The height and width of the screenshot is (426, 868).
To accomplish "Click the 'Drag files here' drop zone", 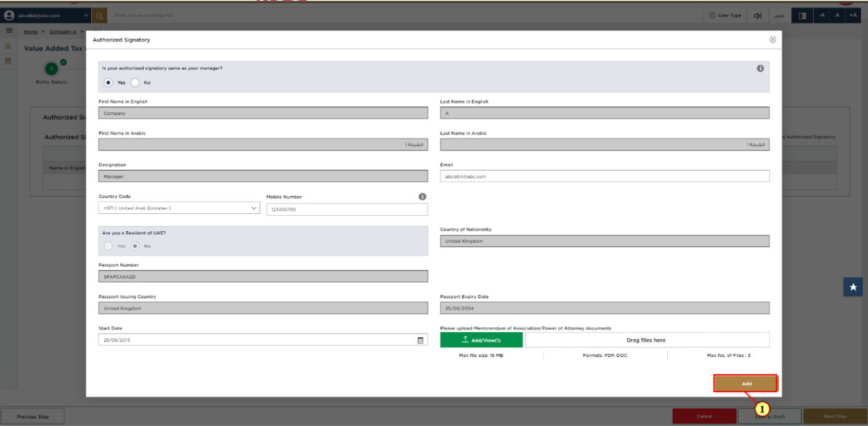I will [647, 340].
